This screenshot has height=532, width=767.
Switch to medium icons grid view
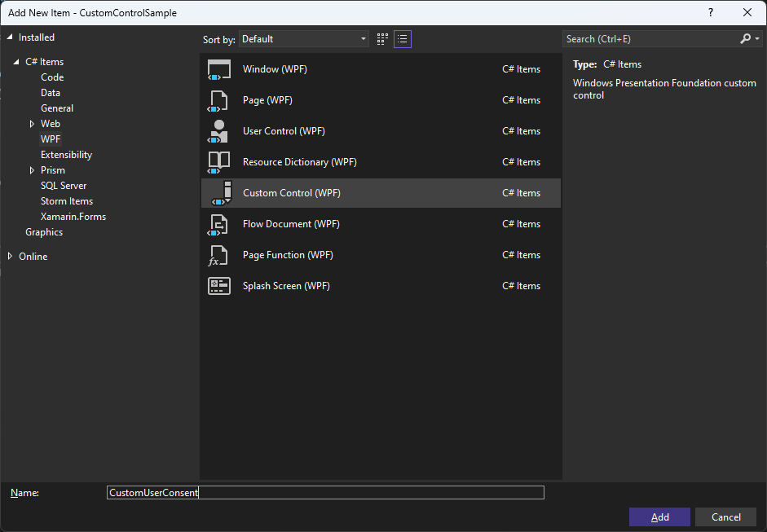[382, 39]
